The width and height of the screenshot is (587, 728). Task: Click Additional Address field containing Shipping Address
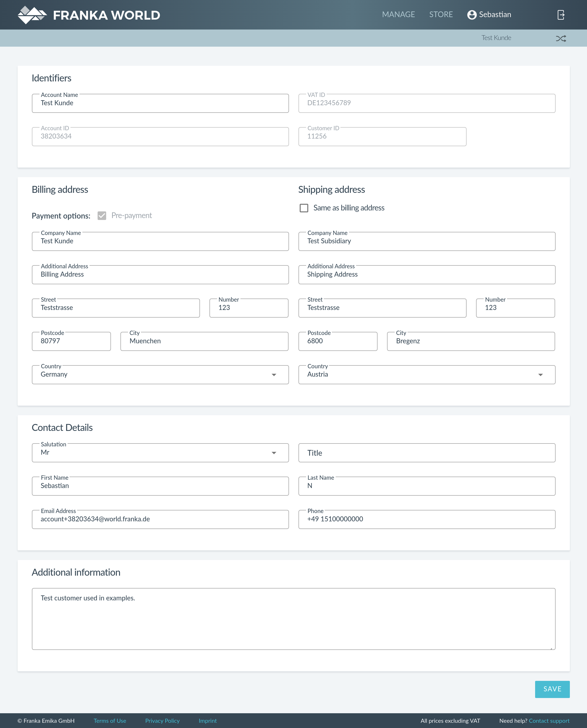[x=427, y=274]
